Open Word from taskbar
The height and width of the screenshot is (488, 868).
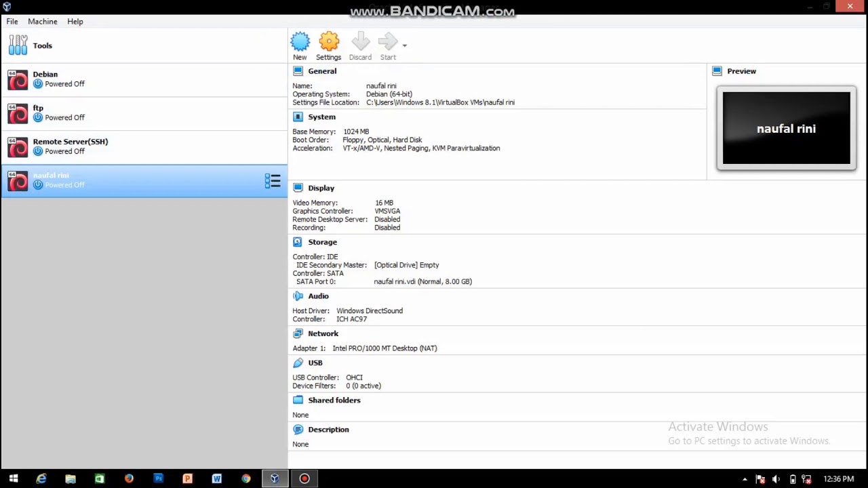(x=216, y=479)
